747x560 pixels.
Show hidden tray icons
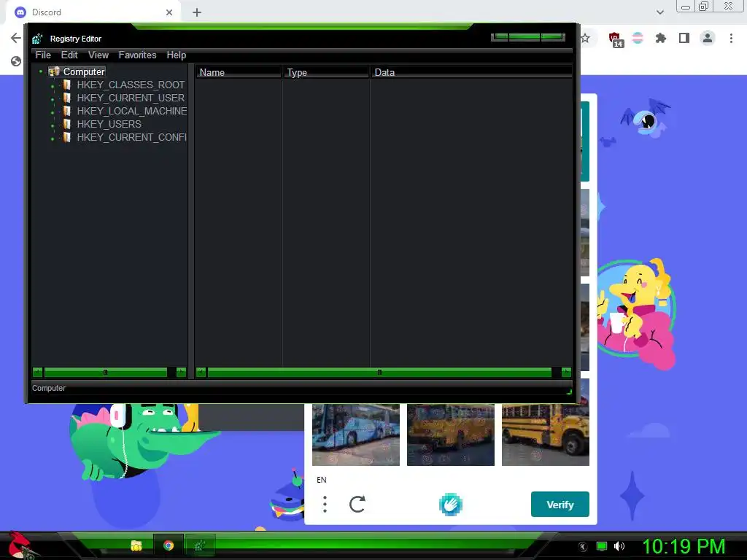pos(582,547)
